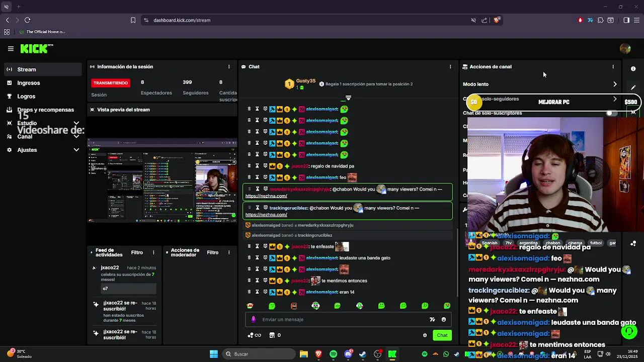The image size is (644, 362).
Task: Expand Modo lento settings
Action: tap(615, 84)
